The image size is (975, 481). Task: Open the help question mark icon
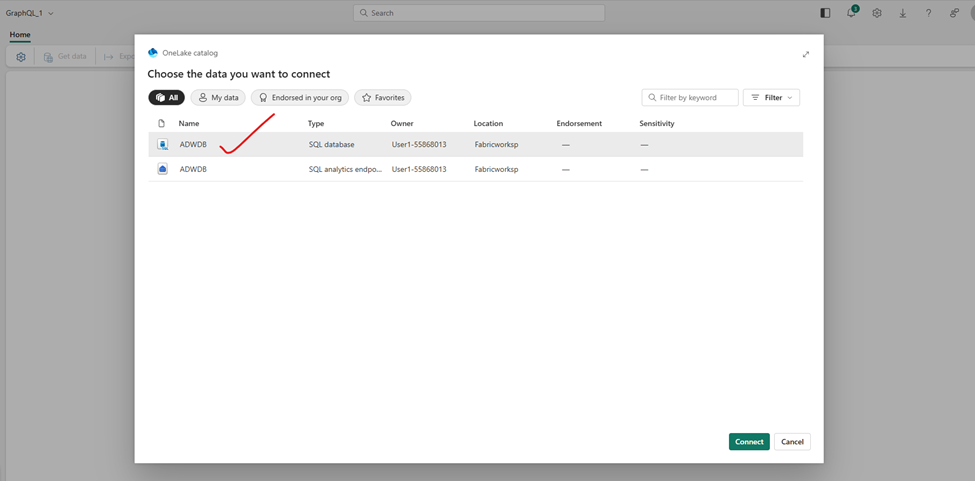(x=928, y=13)
